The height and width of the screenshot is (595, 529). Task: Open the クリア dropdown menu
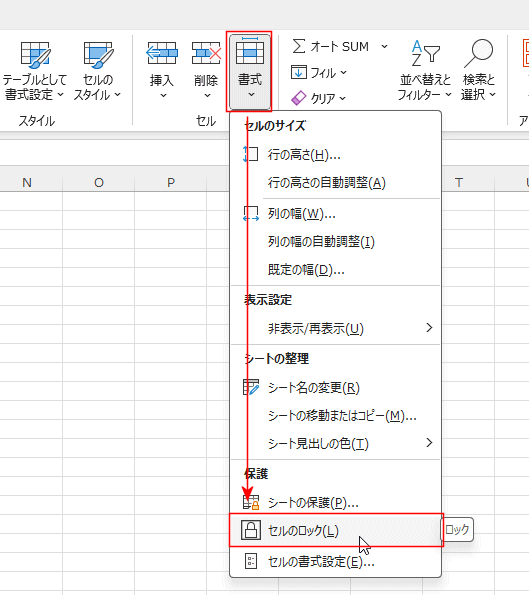(319, 98)
